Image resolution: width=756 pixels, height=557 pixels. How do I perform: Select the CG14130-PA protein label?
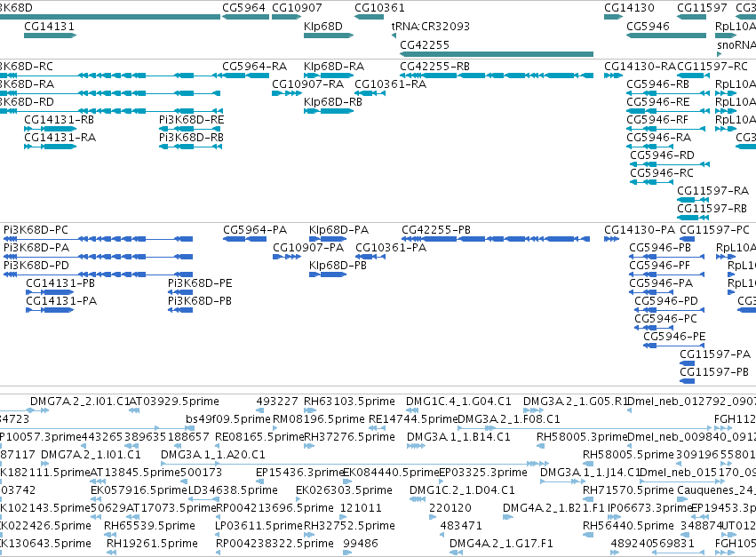click(640, 229)
